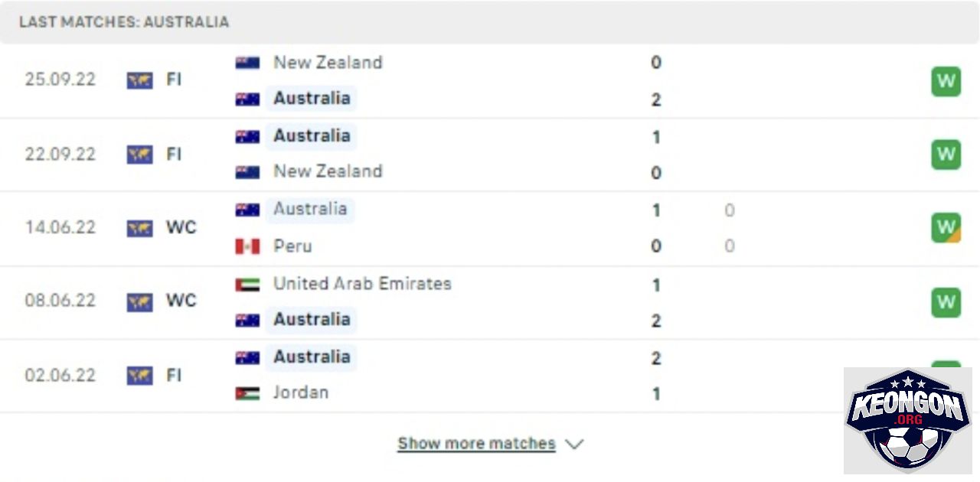Click the Peru flag icon

(247, 246)
